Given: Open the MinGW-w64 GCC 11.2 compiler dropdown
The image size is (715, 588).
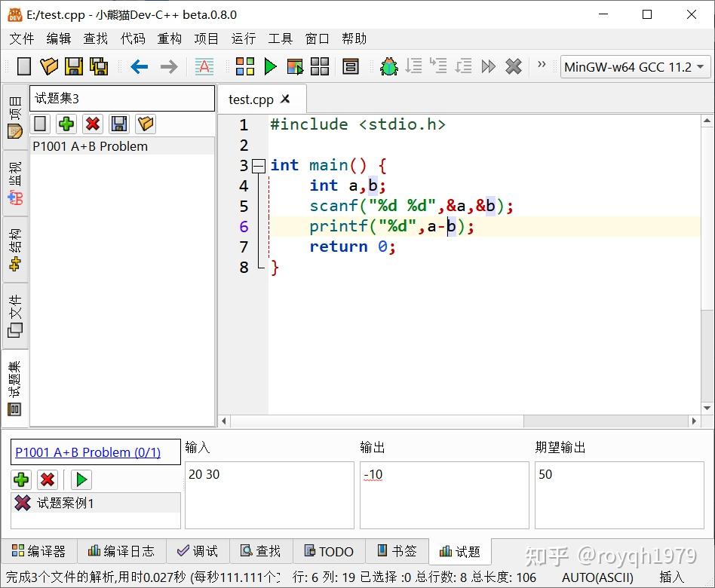Looking at the screenshot, I should tap(635, 67).
